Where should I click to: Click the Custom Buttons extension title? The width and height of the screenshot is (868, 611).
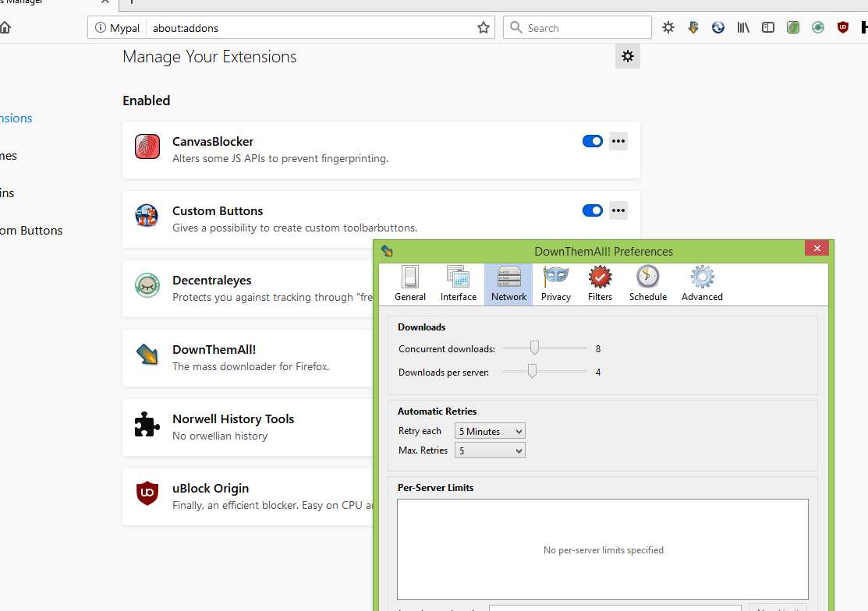coord(218,210)
